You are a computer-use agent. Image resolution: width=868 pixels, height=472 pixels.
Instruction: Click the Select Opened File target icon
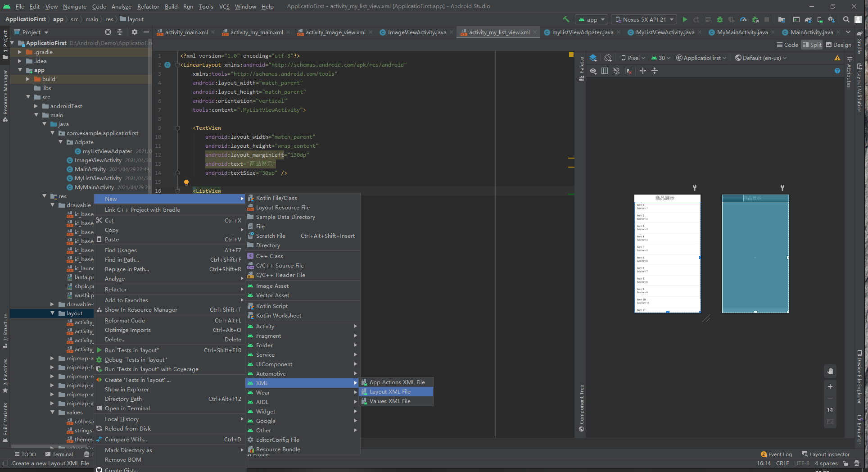coord(108,32)
